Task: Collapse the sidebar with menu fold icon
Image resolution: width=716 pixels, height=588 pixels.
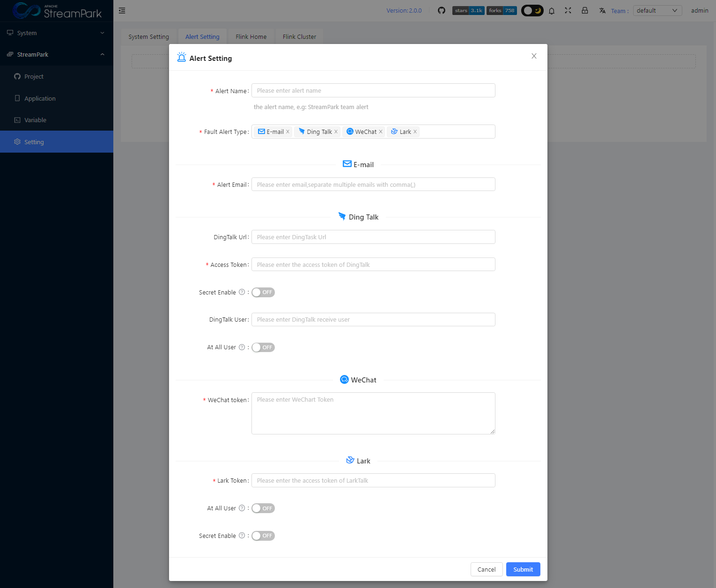Action: coord(122,10)
